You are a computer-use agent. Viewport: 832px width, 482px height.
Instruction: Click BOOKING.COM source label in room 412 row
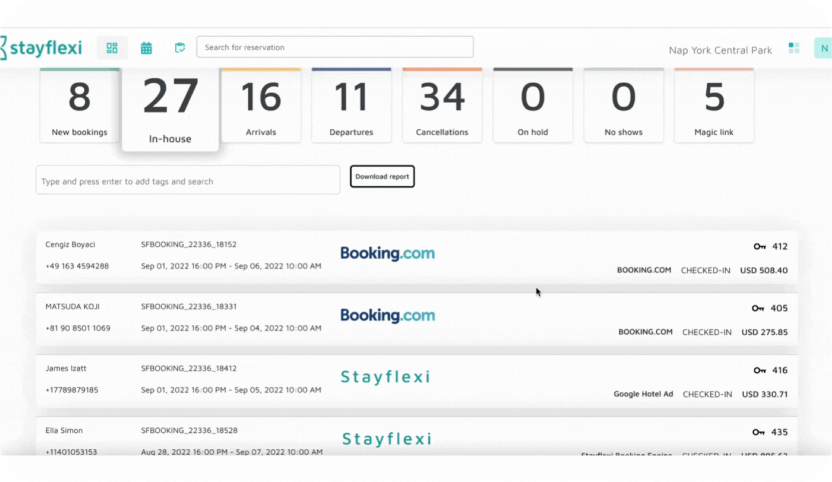pyautogui.click(x=644, y=270)
